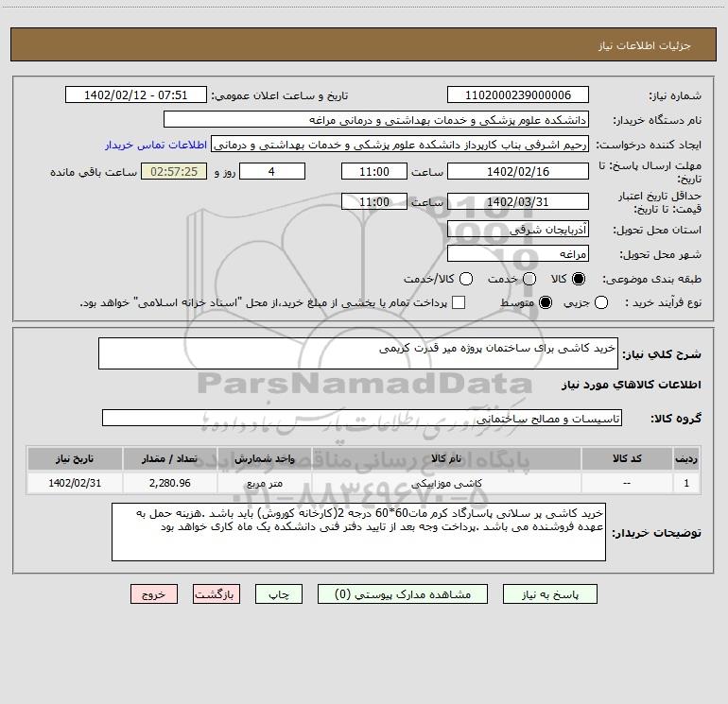Click the days remaining field showing 4
The height and width of the screenshot is (704, 728).
pos(272,171)
